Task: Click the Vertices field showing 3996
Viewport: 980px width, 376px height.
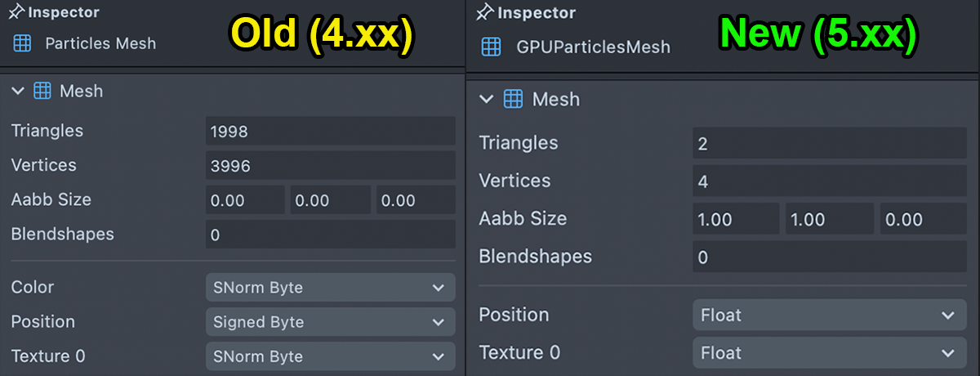Action: coord(330,165)
